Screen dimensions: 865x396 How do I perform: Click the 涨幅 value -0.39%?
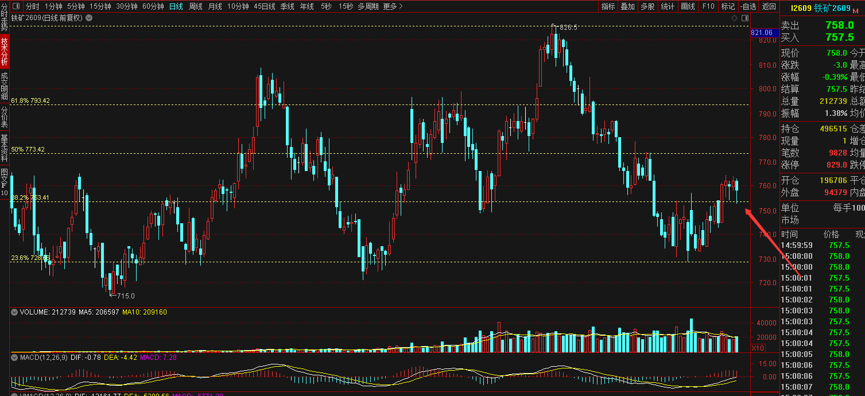(835, 77)
